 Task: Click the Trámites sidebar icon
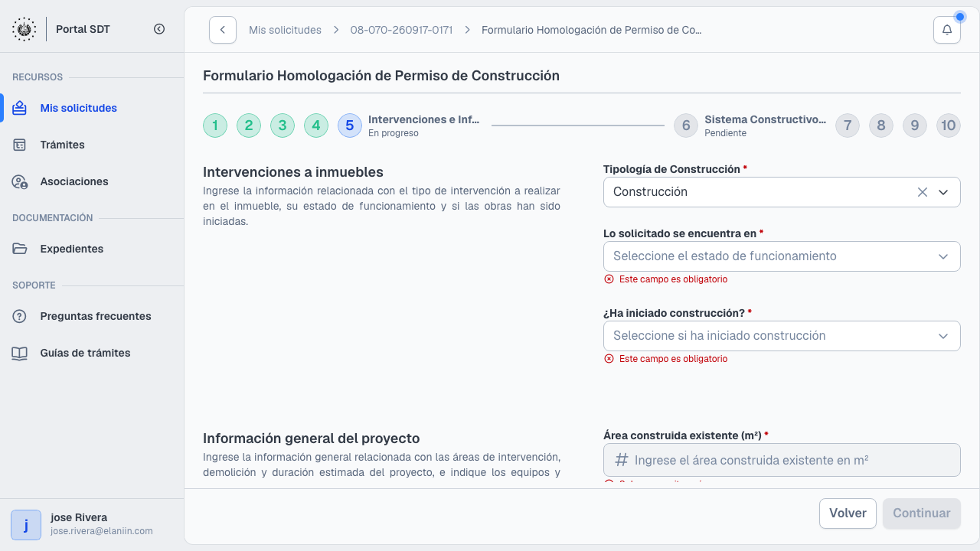[x=20, y=145]
